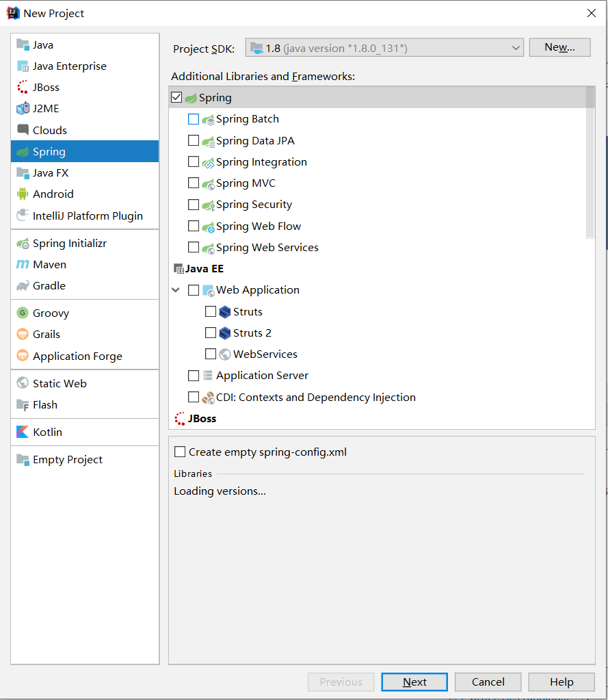608x700 pixels.
Task: Open the Project SDK dropdown
Action: (x=384, y=48)
